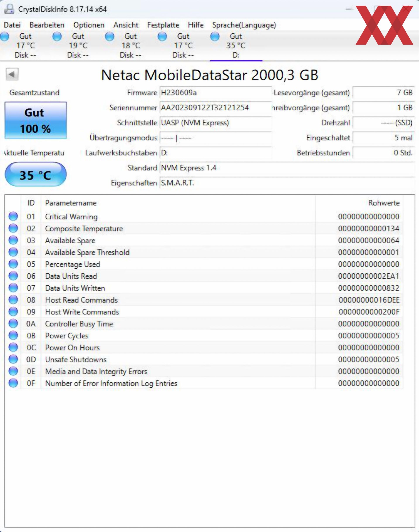Open the Datei menu

[12, 25]
